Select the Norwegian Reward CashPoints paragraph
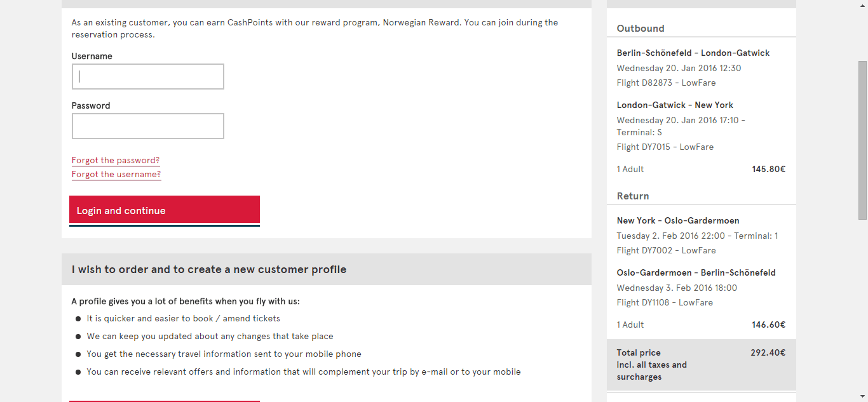868x402 pixels. pos(315,29)
